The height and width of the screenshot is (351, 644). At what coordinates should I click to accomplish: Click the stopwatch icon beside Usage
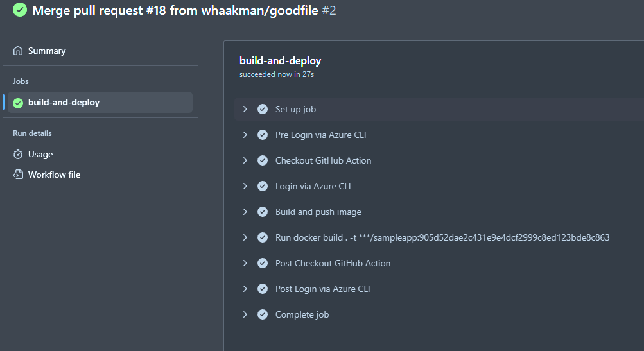pos(18,154)
